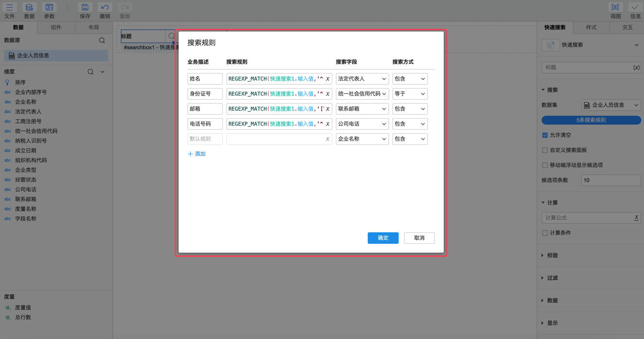Enable 移动端浮动显示候选项
644x339 pixels.
pos(545,165)
